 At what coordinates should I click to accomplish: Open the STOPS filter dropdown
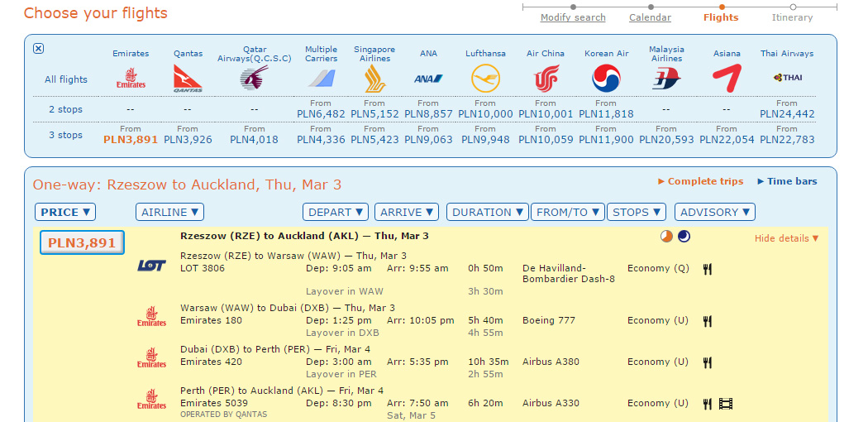pos(637,212)
